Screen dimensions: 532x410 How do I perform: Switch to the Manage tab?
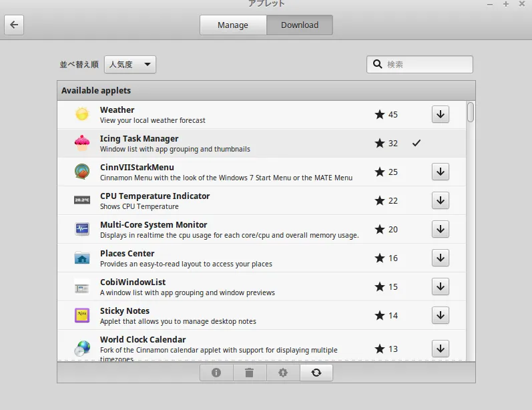tap(233, 25)
